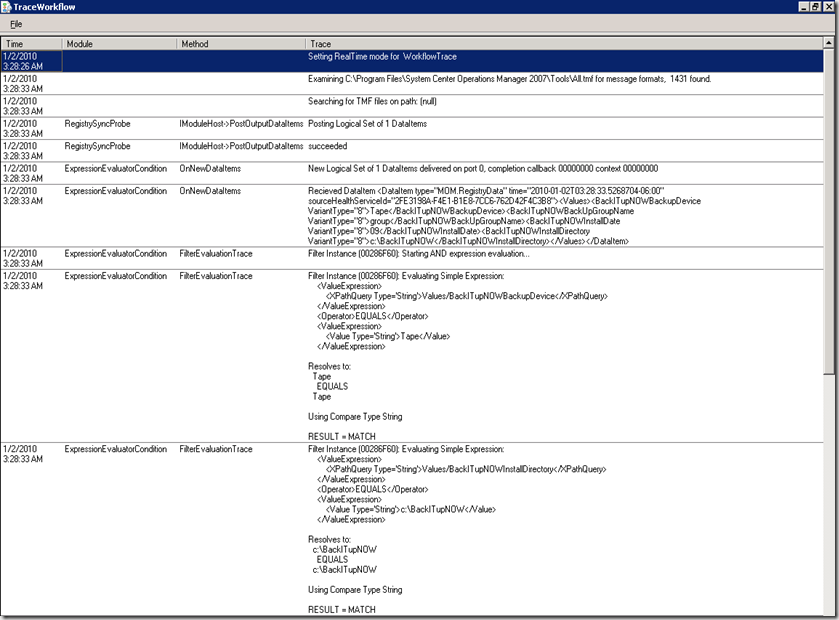This screenshot has height=620, width=839.
Task: Click OnNewDataItems method in 'Recieved DataItem' row
Action: (x=210, y=191)
